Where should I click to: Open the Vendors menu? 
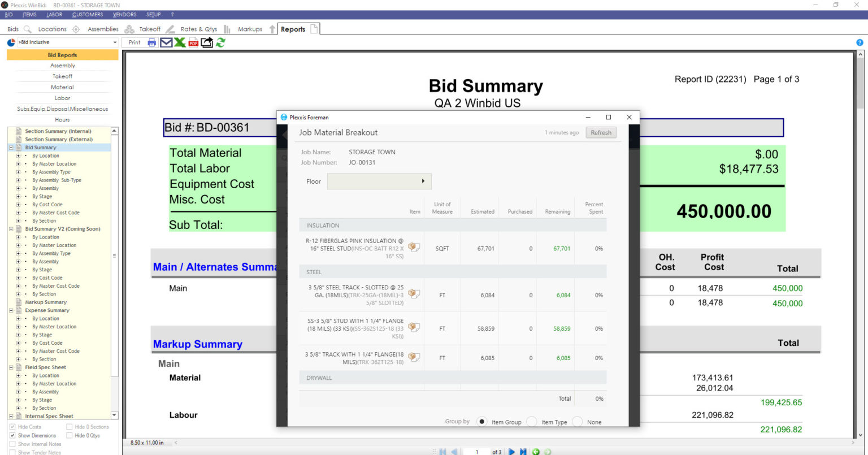tap(124, 15)
